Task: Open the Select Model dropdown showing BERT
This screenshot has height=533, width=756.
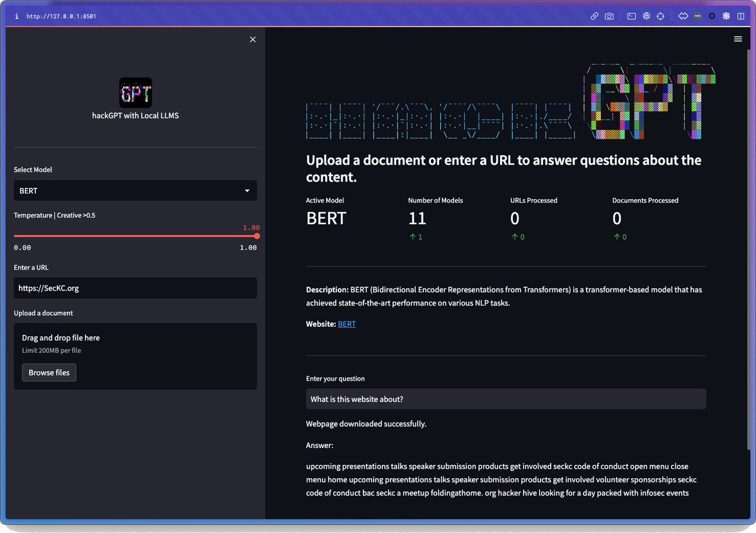Action: coord(135,190)
